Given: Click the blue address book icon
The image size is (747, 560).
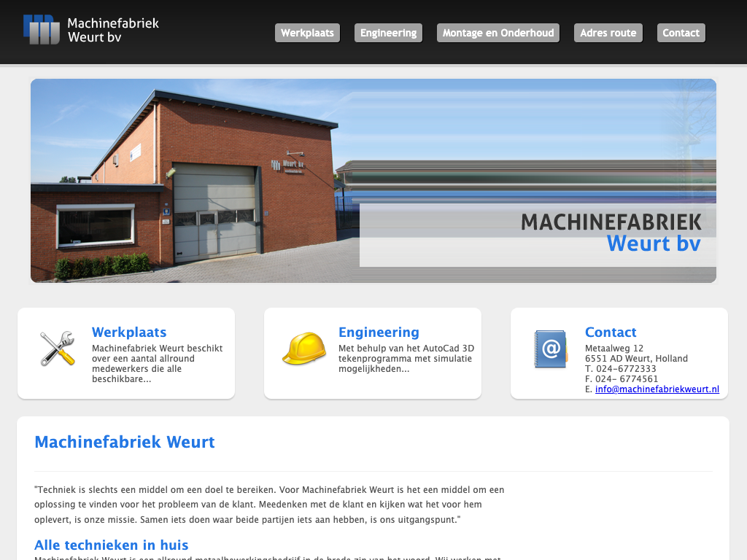Looking at the screenshot, I should coord(551,349).
